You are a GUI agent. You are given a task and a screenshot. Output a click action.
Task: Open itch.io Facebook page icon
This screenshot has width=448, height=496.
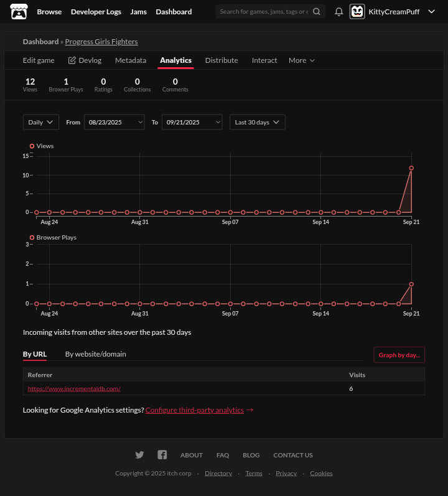(162, 455)
